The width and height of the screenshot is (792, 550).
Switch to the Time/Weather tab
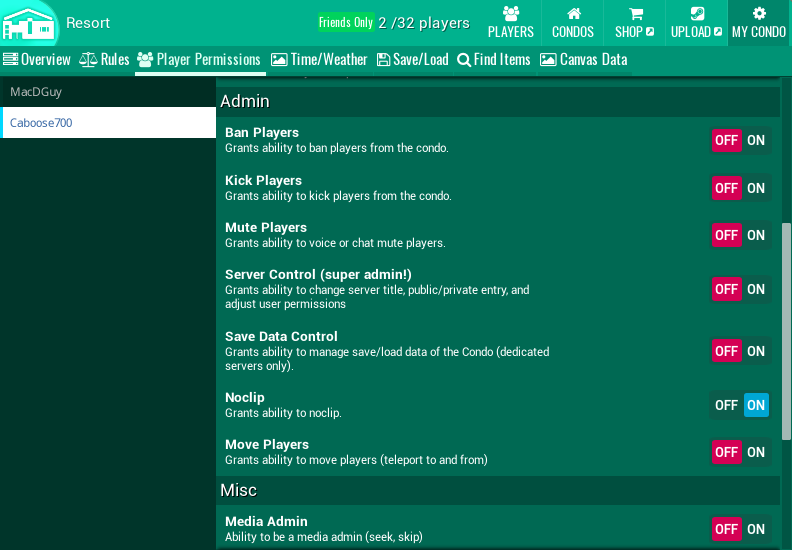tap(319, 60)
